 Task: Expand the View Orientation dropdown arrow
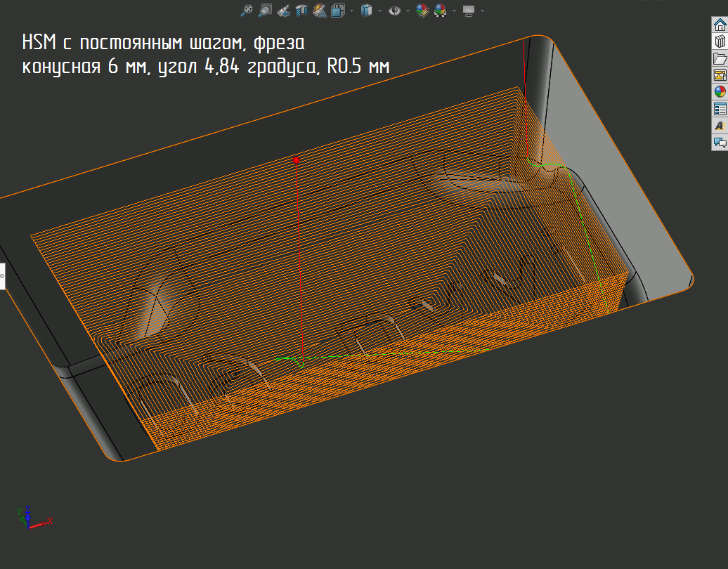pos(351,11)
